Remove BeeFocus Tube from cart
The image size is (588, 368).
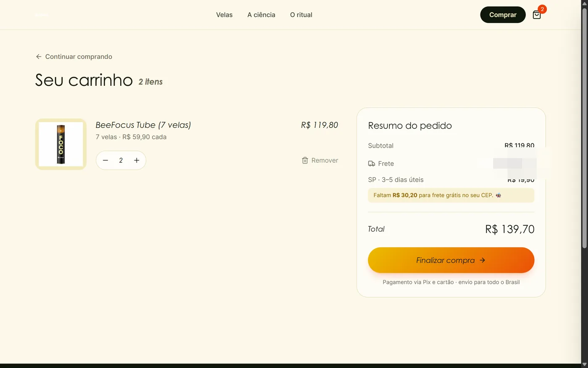point(320,160)
